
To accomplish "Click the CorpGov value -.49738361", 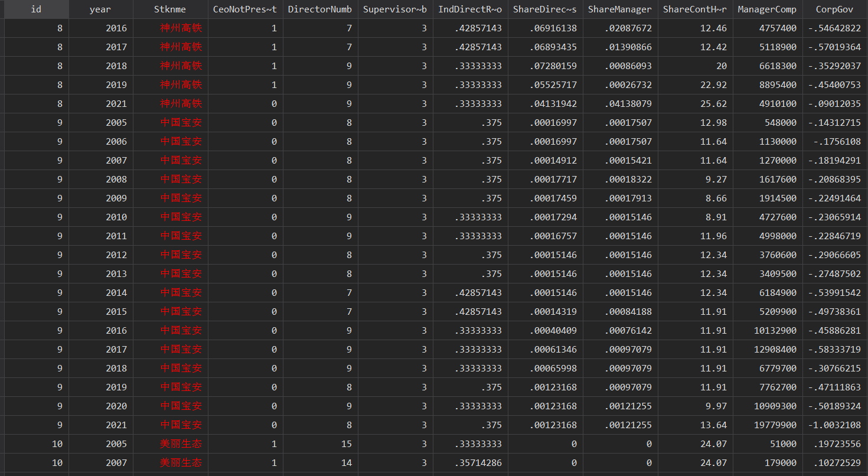I will [834, 312].
